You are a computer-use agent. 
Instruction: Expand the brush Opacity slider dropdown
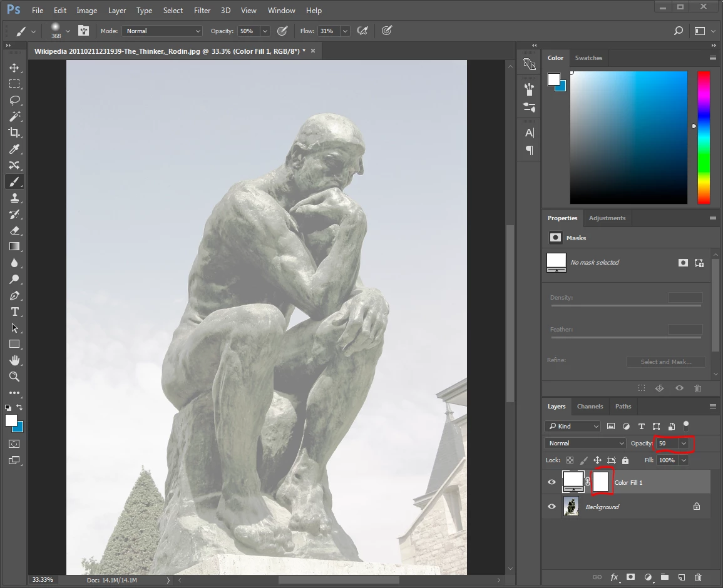pos(265,31)
